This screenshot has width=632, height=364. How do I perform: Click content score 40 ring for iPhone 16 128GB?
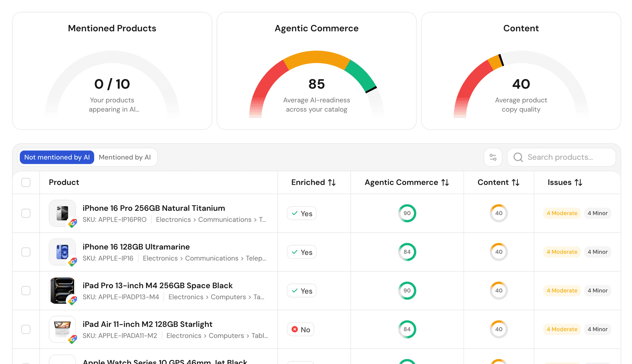pyautogui.click(x=499, y=252)
